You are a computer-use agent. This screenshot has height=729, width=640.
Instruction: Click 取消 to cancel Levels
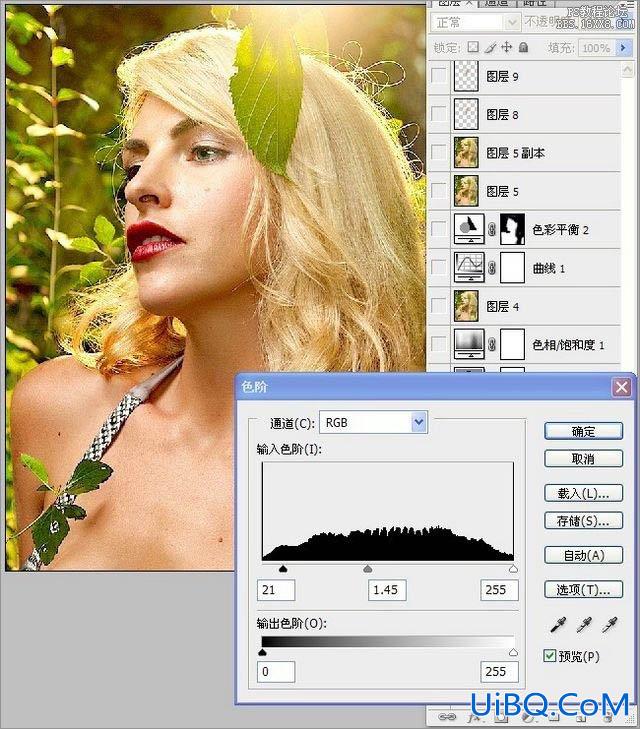(x=583, y=458)
